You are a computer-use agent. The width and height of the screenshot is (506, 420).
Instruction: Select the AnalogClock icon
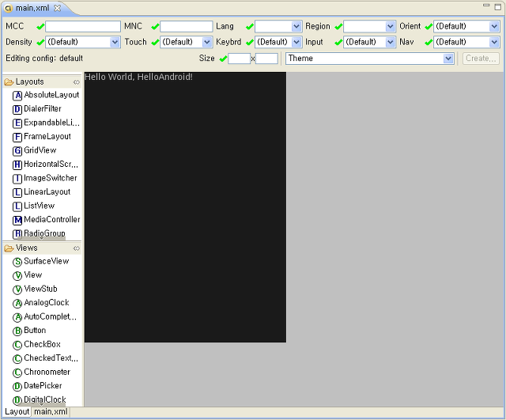pyautogui.click(x=17, y=304)
